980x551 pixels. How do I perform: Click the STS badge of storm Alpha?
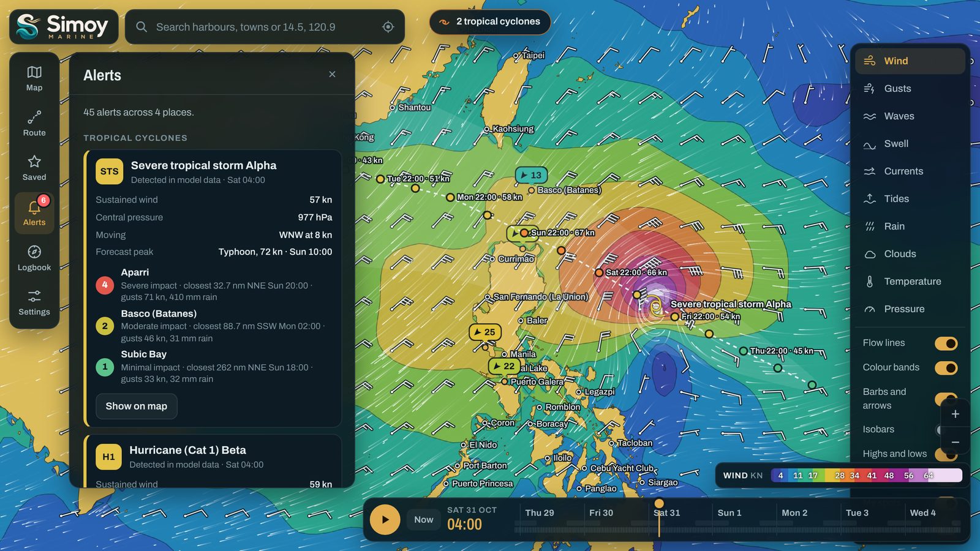point(109,171)
